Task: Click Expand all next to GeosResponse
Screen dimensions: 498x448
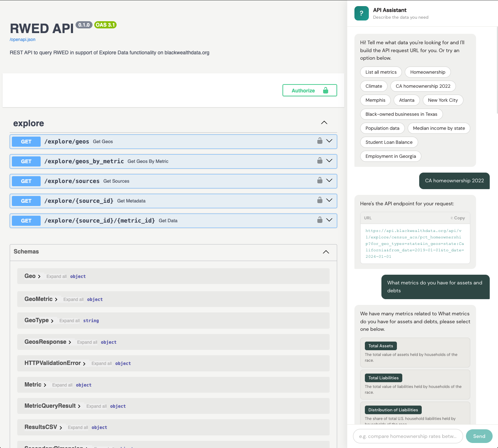Action: click(x=87, y=342)
